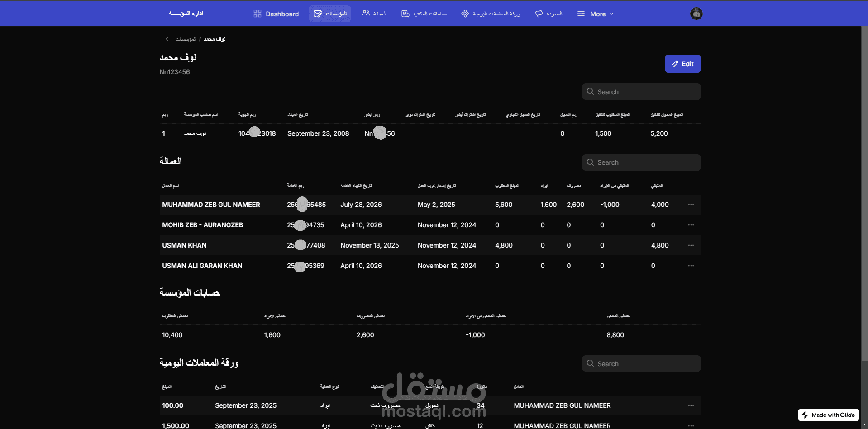Viewport: 868px width, 429px height.
Task: Click the اداره المؤسسه app title
Action: tap(186, 14)
